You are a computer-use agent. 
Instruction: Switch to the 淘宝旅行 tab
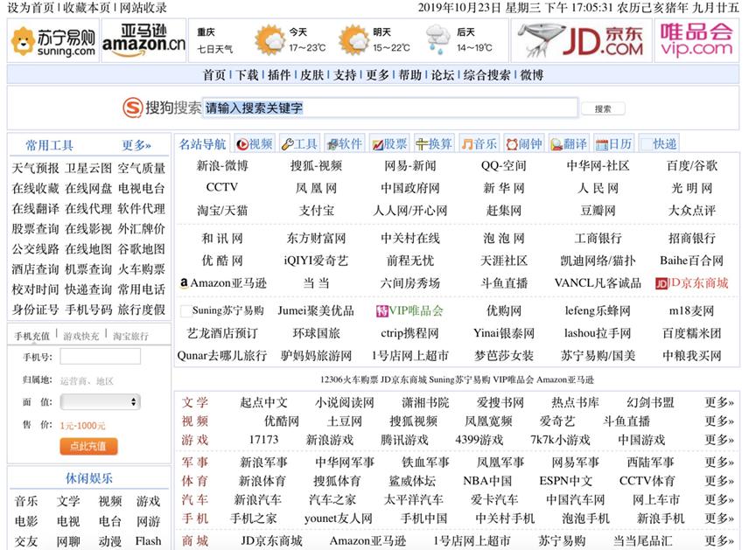pos(130,336)
